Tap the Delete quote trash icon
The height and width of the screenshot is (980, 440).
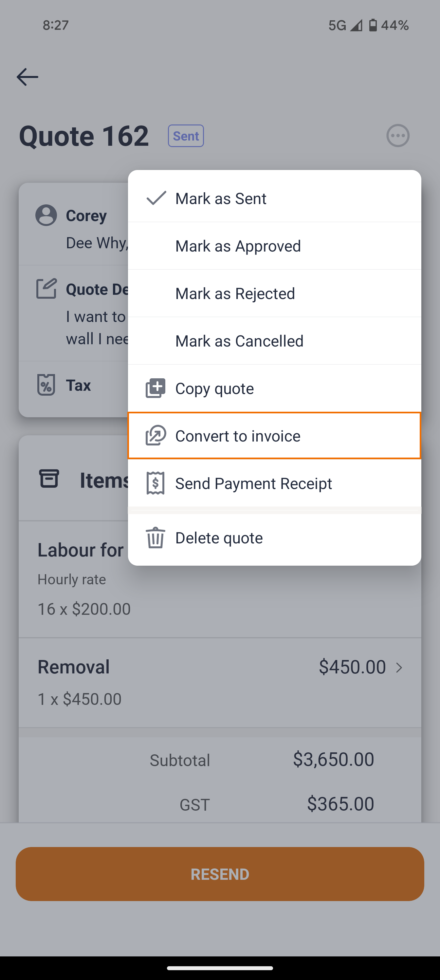pyautogui.click(x=156, y=537)
